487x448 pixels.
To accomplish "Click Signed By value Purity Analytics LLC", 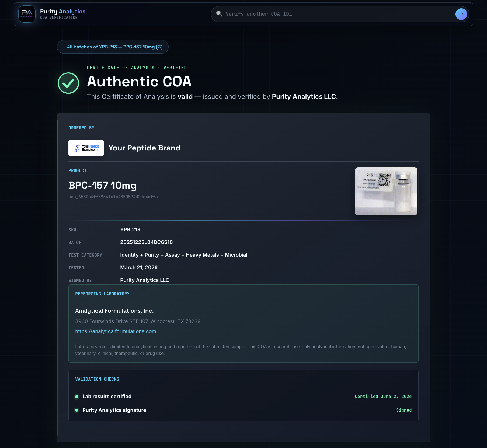I will [x=145, y=280].
